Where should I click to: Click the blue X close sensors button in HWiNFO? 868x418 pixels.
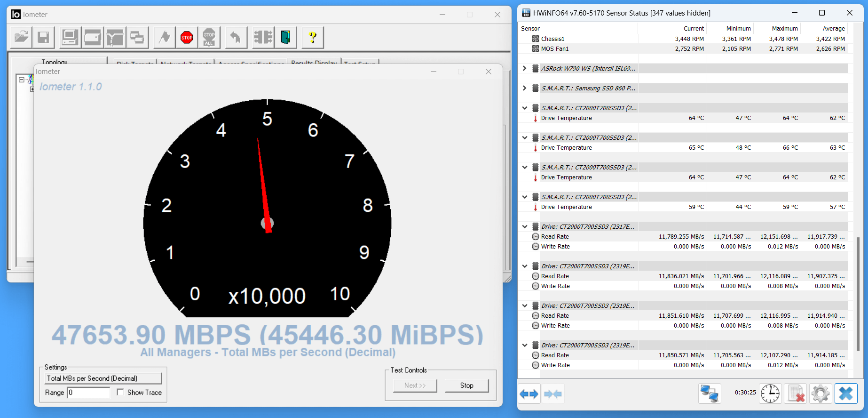846,394
